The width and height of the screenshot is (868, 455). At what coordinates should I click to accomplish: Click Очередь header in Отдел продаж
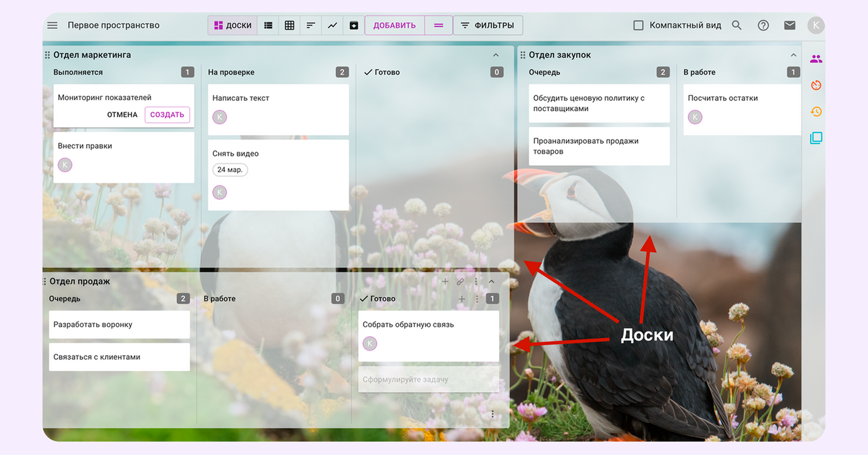pos(65,299)
